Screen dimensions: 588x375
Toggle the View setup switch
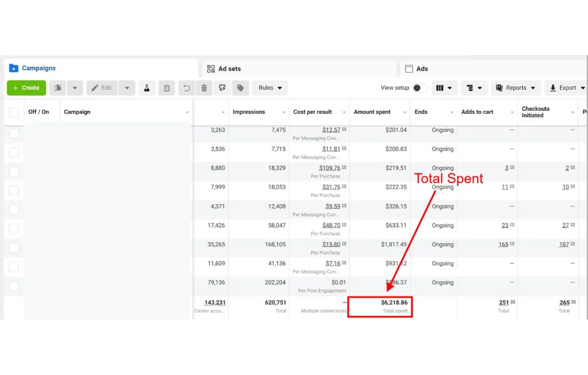point(419,88)
